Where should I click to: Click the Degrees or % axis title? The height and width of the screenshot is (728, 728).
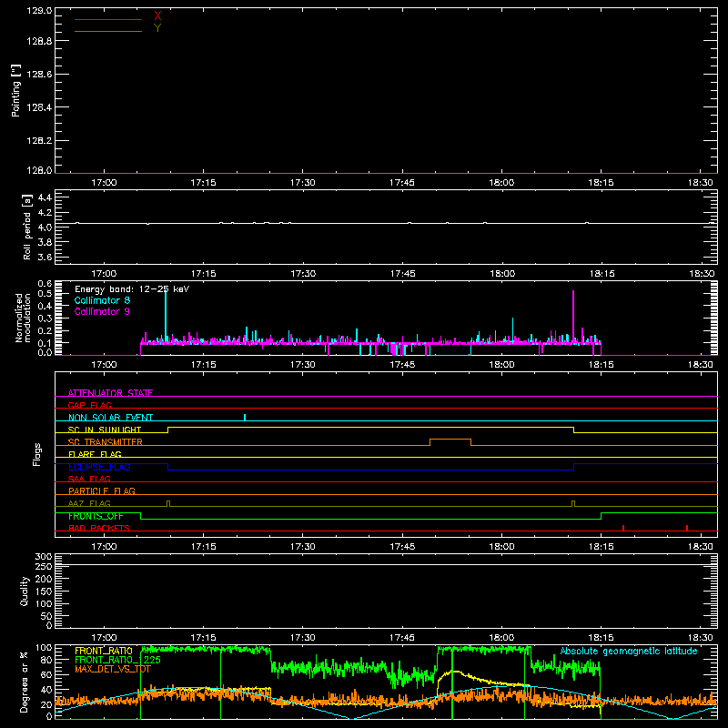pyautogui.click(x=25, y=682)
